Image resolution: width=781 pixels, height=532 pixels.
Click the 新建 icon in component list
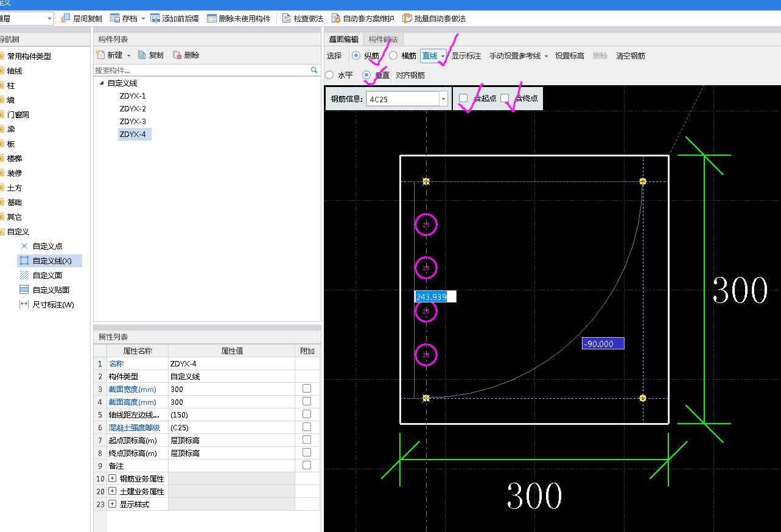tap(100, 55)
